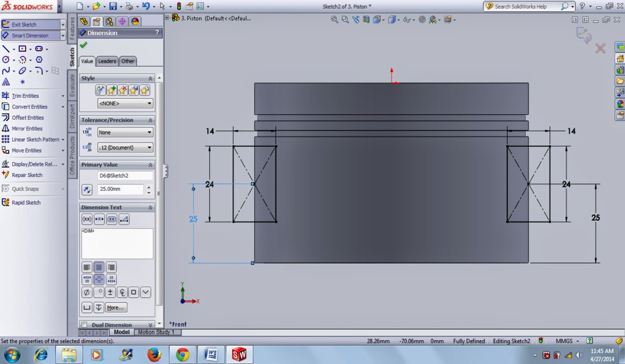Open the Linear Sketch Pattern tool

34,139
